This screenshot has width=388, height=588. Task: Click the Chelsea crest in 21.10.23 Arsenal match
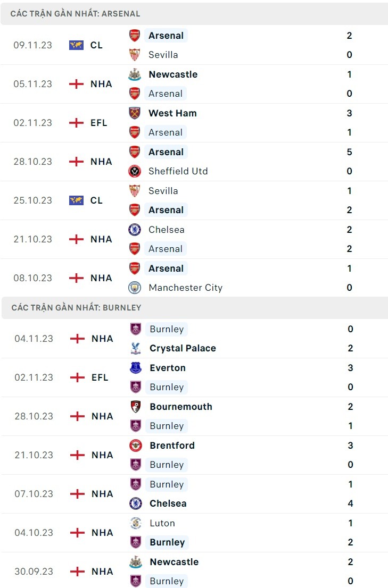(135, 230)
